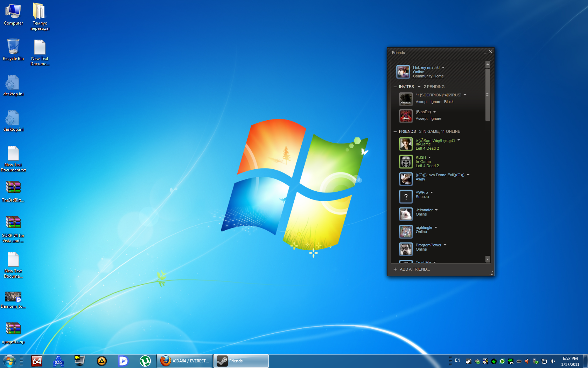Click ProgramPower's avatar in friends list
Image resolution: width=588 pixels, height=368 pixels.
[x=406, y=249]
